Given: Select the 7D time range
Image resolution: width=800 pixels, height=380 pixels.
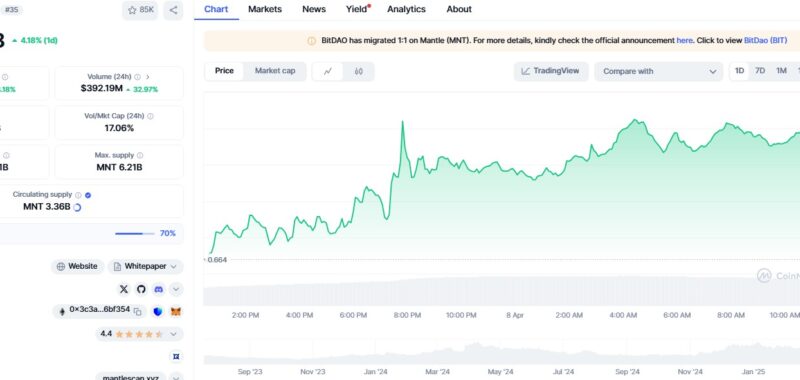Looking at the screenshot, I should 760,71.
